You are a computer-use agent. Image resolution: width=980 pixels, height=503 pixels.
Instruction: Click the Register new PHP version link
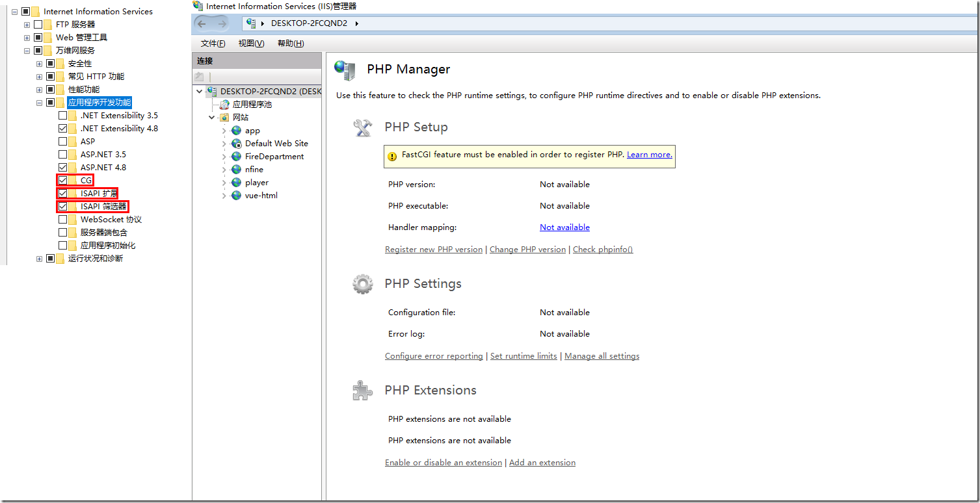tap(434, 249)
